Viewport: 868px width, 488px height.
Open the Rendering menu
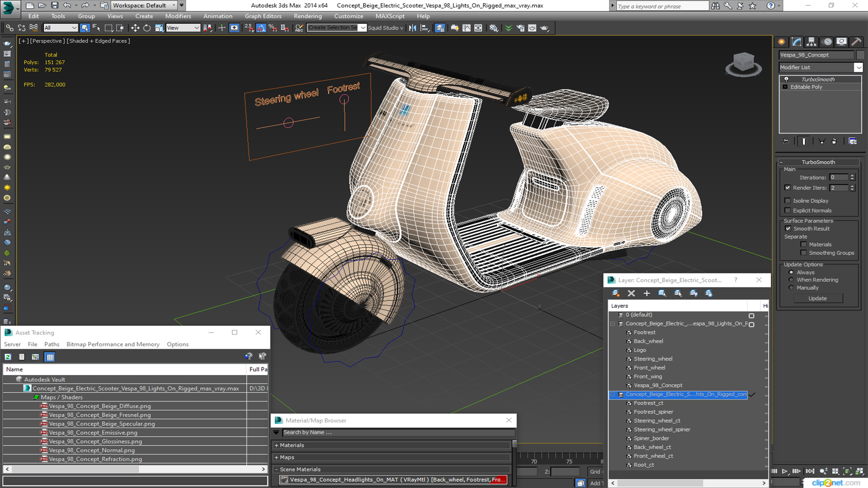pos(307,16)
